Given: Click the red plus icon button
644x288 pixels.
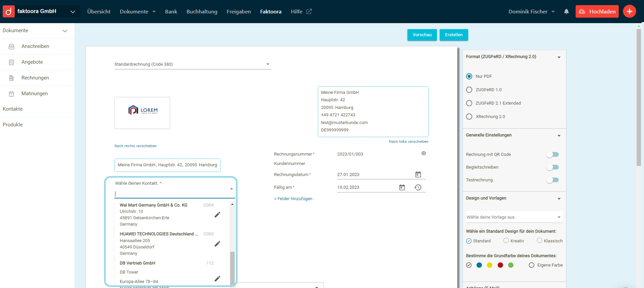Looking at the screenshot, I should click(629, 11).
